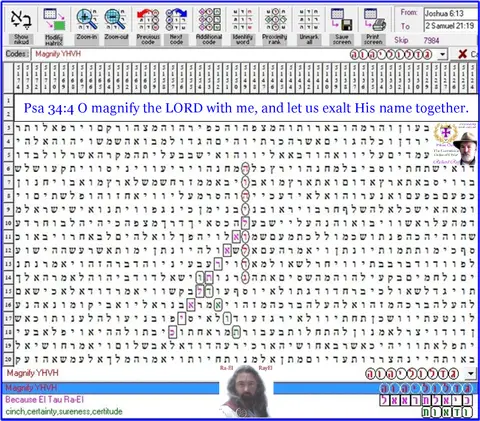Click the portrait thumbnail with hat at matrix corner
The image size is (480, 421).
pyautogui.click(x=466, y=148)
